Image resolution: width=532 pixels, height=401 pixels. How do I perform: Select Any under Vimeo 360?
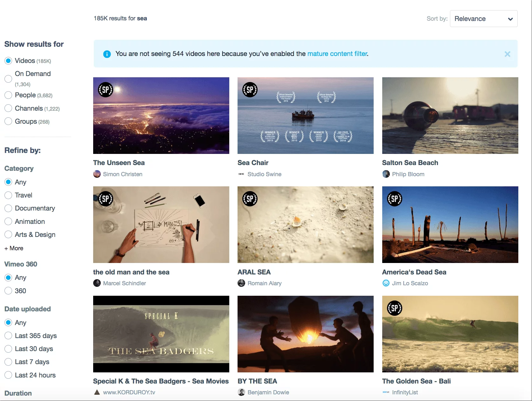[x=8, y=278]
